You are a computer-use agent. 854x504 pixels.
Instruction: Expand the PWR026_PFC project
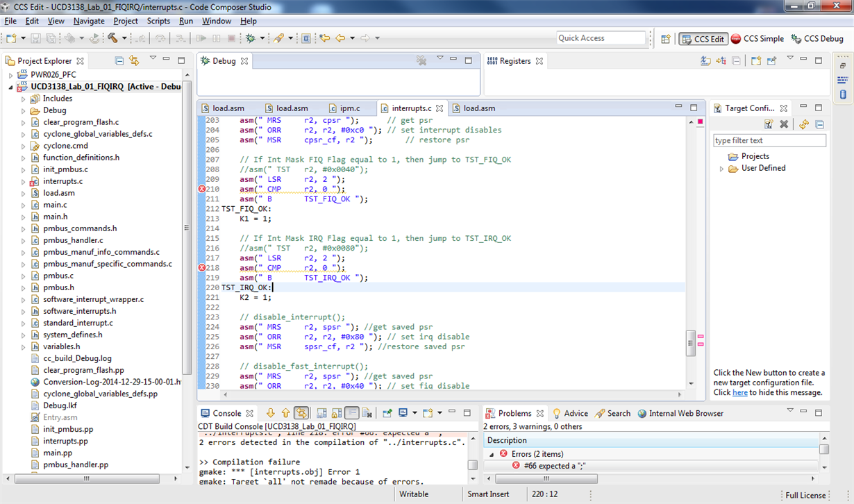pyautogui.click(x=10, y=75)
